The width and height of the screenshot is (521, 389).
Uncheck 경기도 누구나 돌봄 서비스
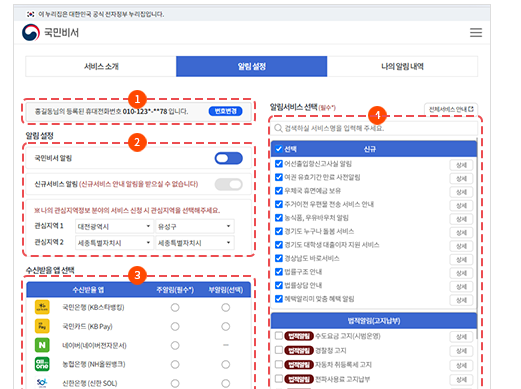tap(279, 231)
